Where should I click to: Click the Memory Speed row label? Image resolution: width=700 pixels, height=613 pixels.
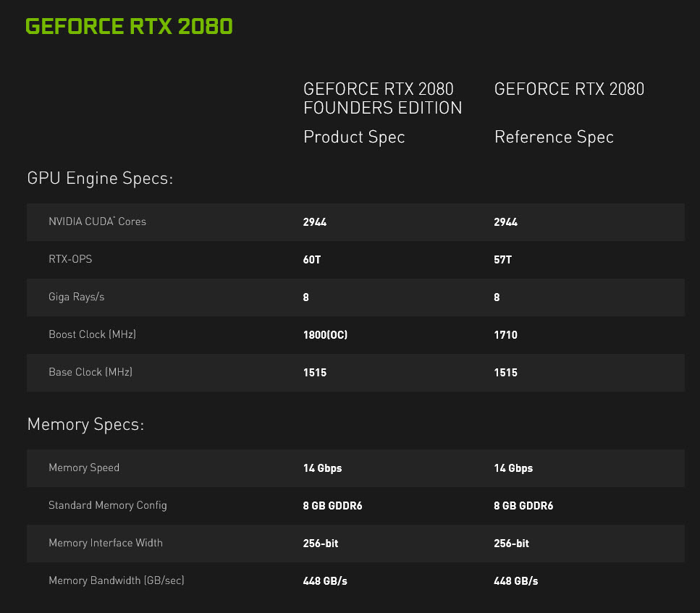tap(84, 468)
